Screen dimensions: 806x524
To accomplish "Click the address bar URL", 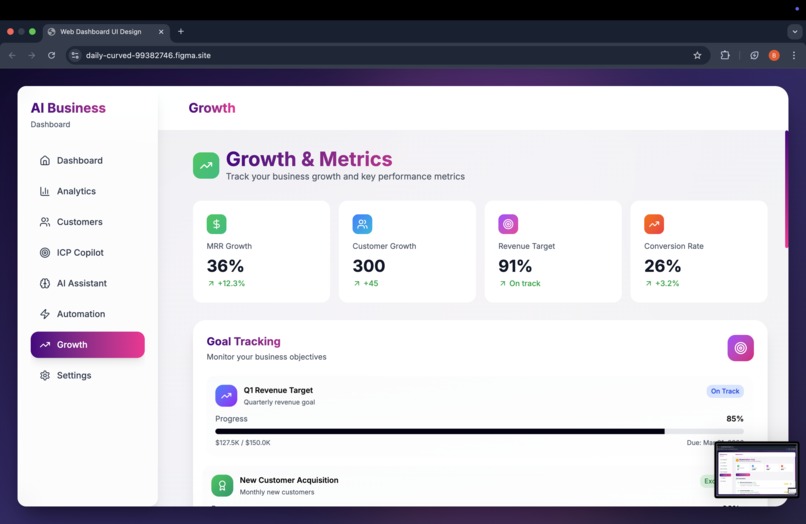I will pos(148,56).
